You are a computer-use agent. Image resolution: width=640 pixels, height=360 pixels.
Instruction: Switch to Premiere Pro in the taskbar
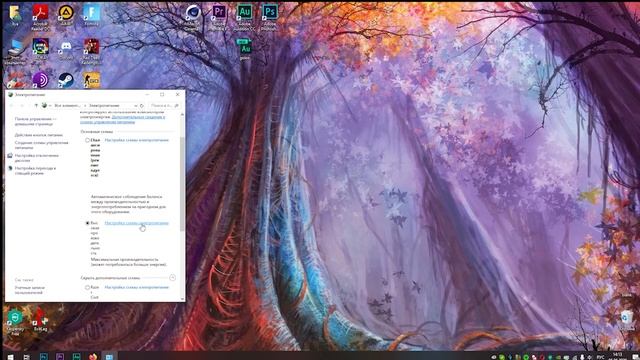click(60, 356)
